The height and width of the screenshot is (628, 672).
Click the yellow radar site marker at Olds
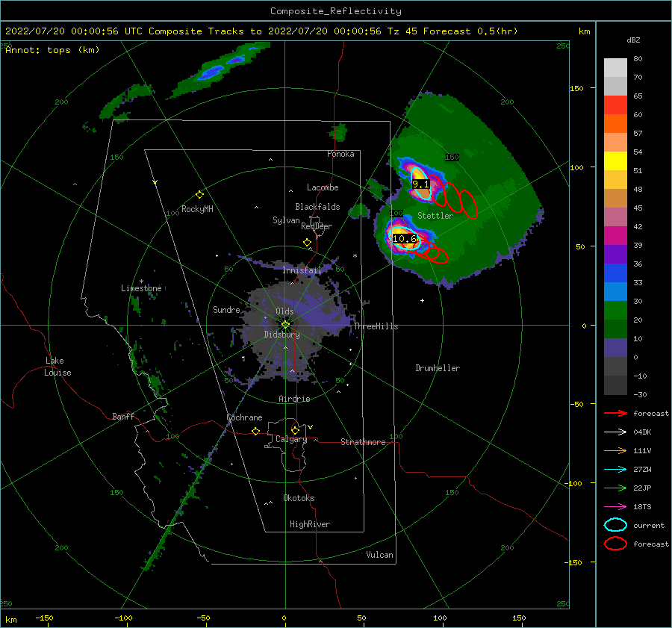(285, 325)
